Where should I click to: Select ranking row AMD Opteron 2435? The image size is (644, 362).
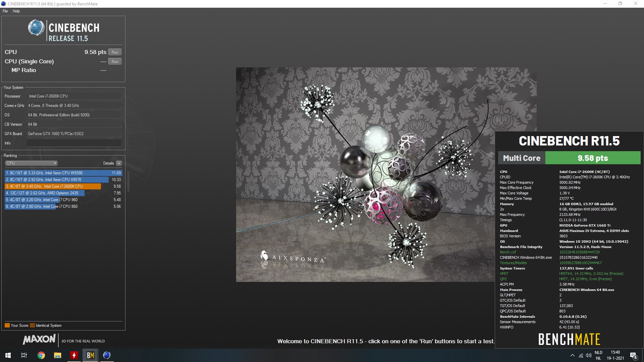coord(63,193)
